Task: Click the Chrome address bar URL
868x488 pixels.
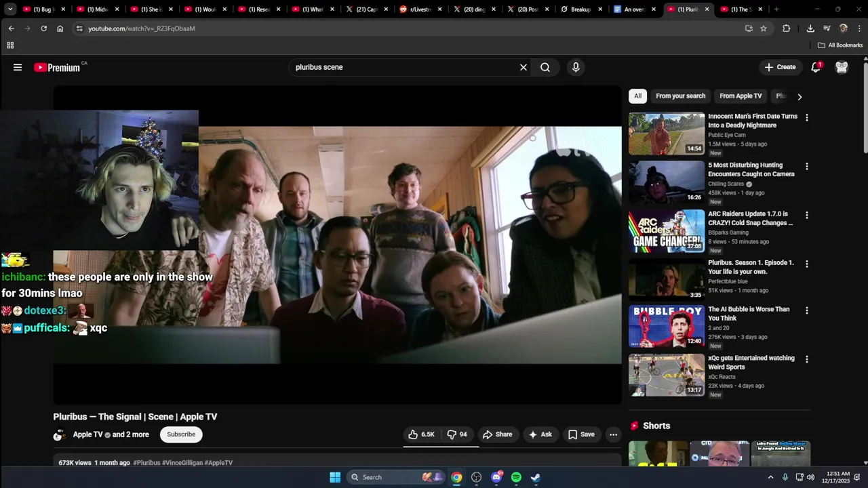Action: [x=142, y=28]
